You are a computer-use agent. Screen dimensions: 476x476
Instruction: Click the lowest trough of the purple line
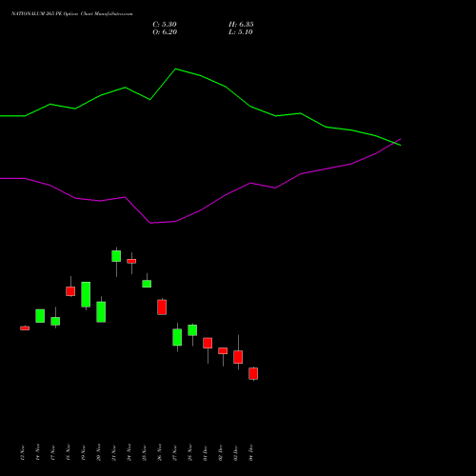[150, 223]
